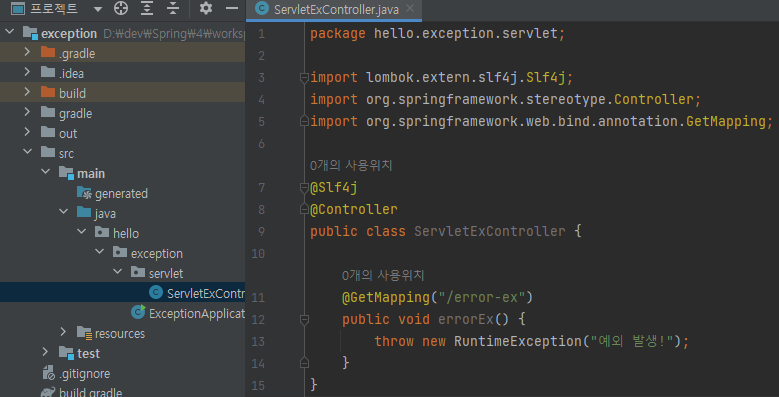Fold the import block on line 3
This screenshot has width=779, height=397.
304,78
